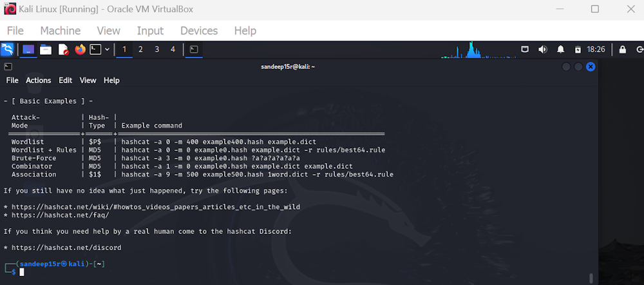Open the 18:26 clock panel
The height and width of the screenshot is (285, 644).
coord(596,50)
